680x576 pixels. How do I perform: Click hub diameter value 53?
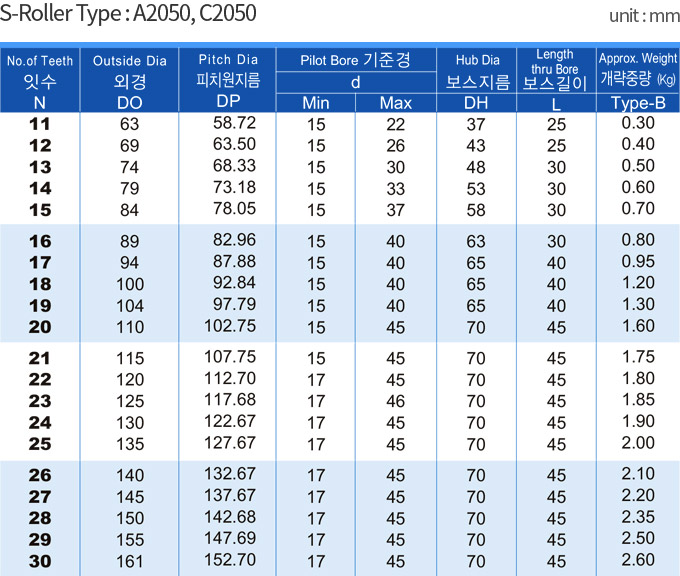click(x=476, y=189)
